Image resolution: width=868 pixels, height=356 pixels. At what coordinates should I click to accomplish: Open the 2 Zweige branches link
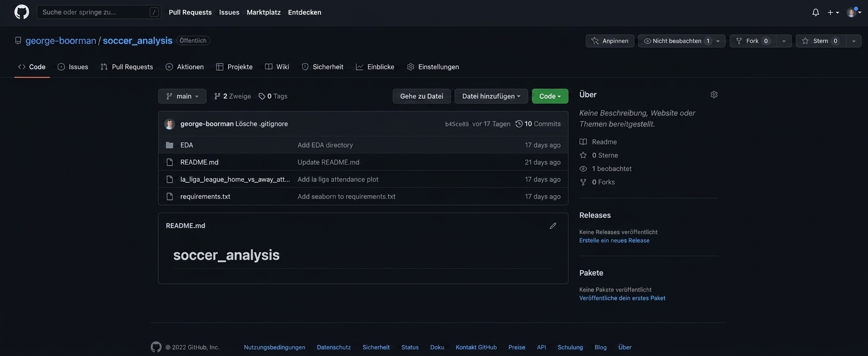point(233,96)
